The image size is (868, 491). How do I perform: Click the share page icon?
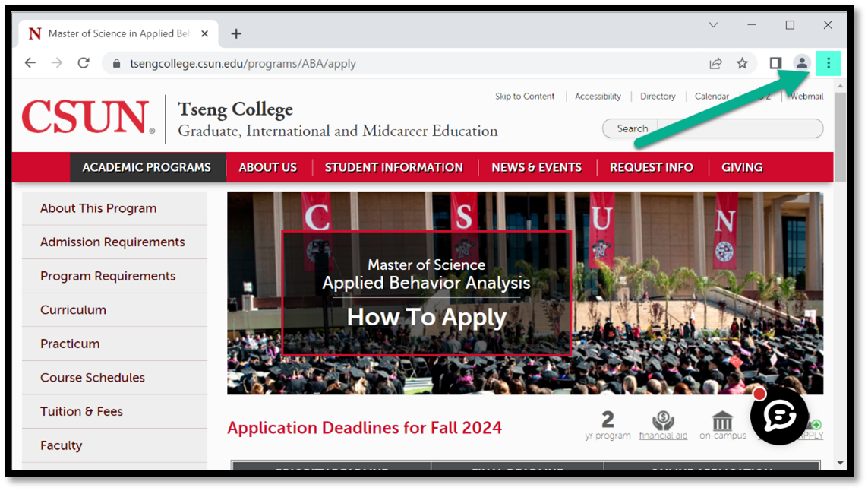(x=715, y=63)
